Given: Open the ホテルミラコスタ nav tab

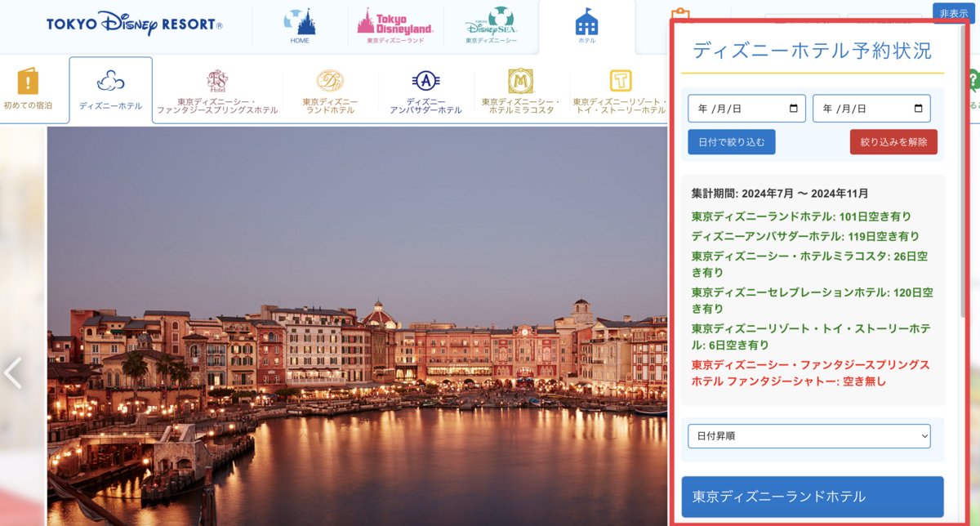Looking at the screenshot, I should pyautogui.click(x=520, y=91).
